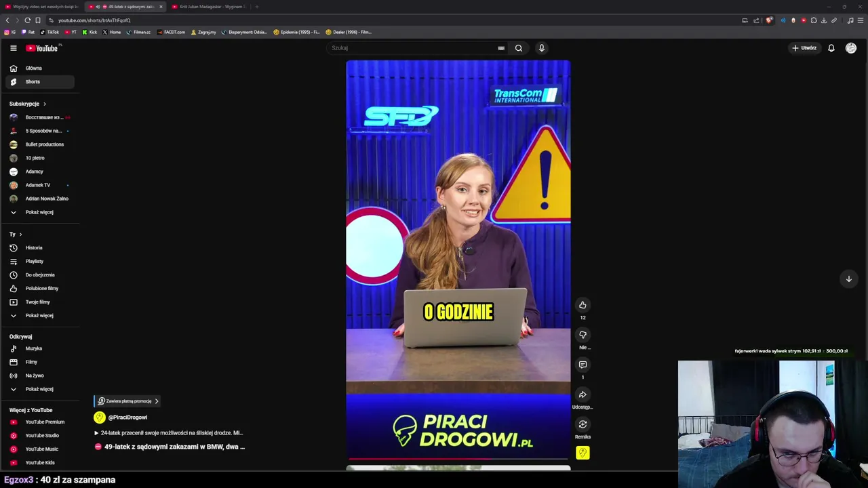868x488 pixels.
Task: Switch to Król Julian Madagaskar tab
Action: point(209,7)
